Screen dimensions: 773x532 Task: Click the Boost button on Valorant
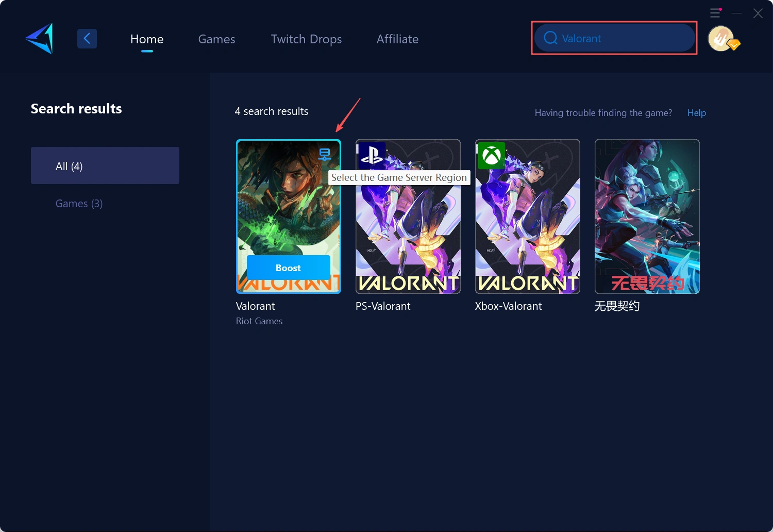pyautogui.click(x=288, y=268)
